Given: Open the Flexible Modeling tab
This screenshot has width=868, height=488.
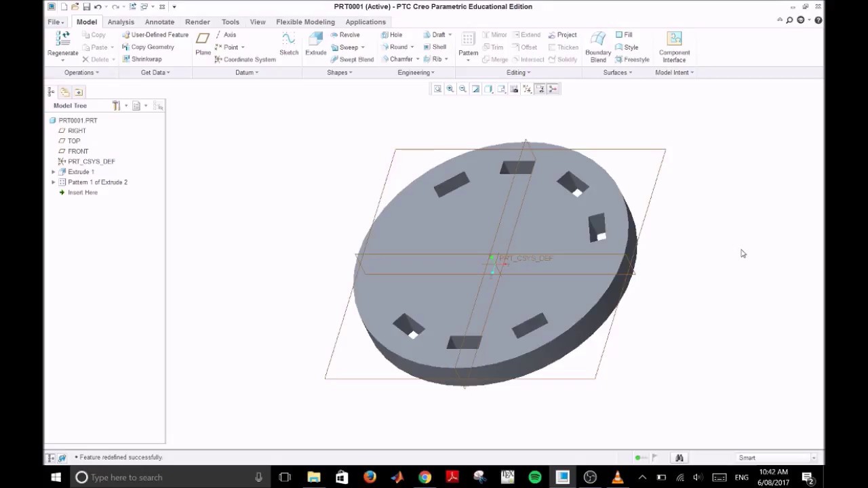Looking at the screenshot, I should tap(305, 22).
